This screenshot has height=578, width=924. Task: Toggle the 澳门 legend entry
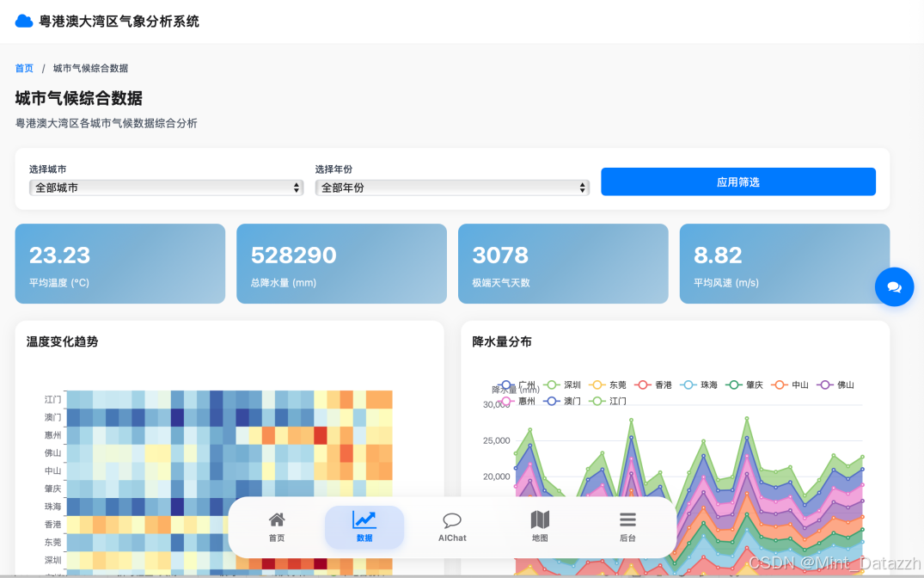pos(561,401)
